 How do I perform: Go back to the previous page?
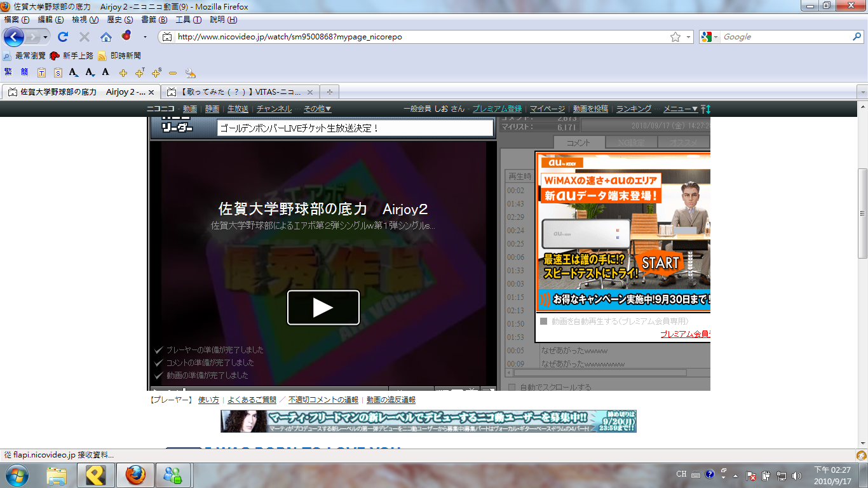click(x=14, y=37)
